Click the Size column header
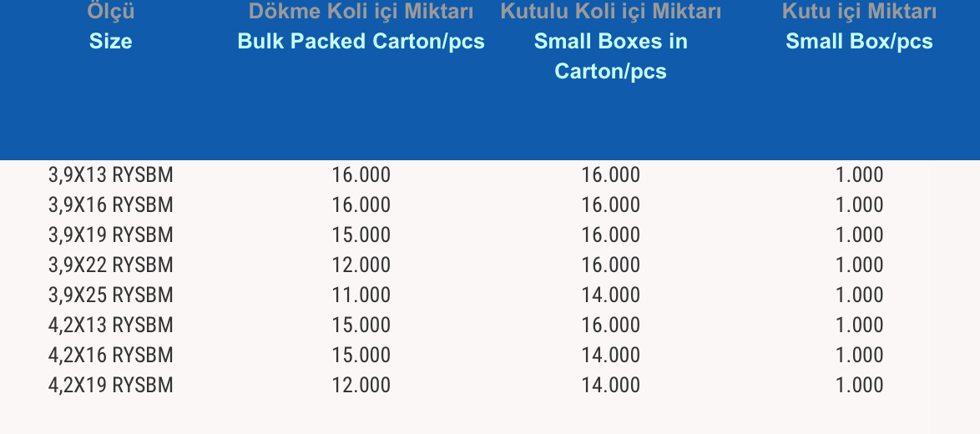Screen dimensions: 980x434 pyautogui.click(x=110, y=41)
